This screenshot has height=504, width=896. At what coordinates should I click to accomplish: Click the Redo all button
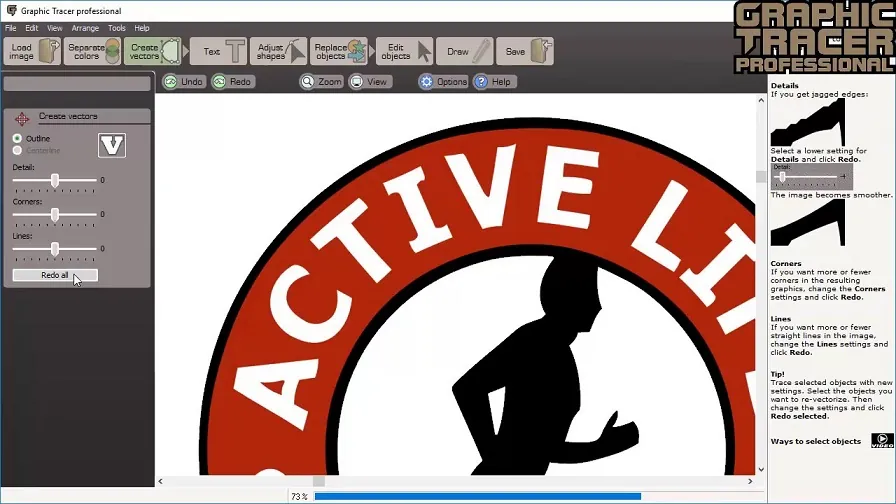(55, 275)
